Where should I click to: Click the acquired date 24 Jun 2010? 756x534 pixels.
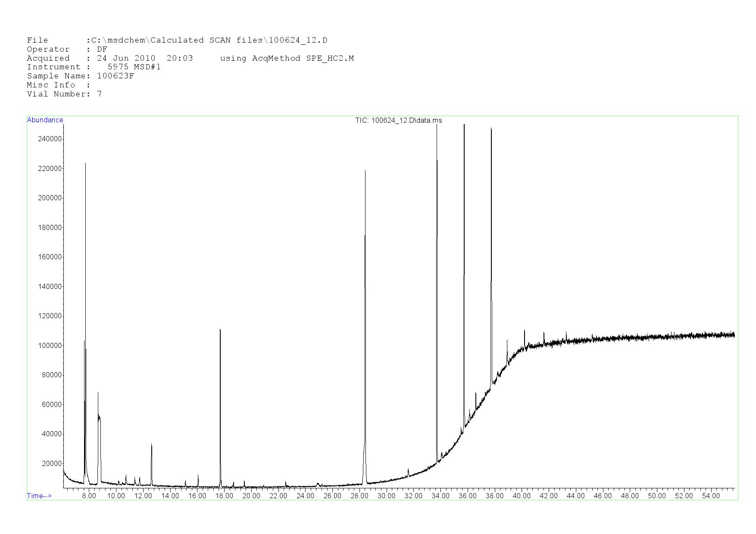pos(126,59)
